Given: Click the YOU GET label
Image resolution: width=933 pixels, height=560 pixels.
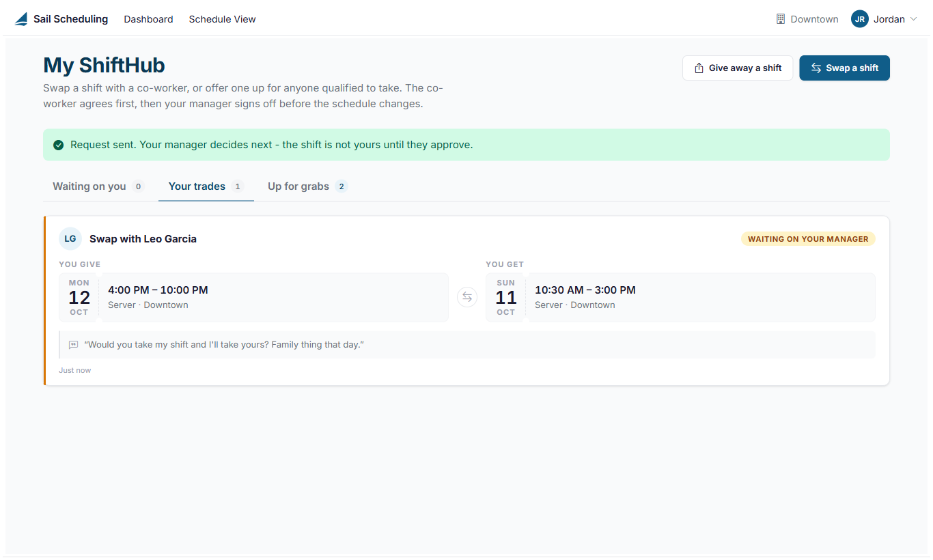Looking at the screenshot, I should click(505, 264).
